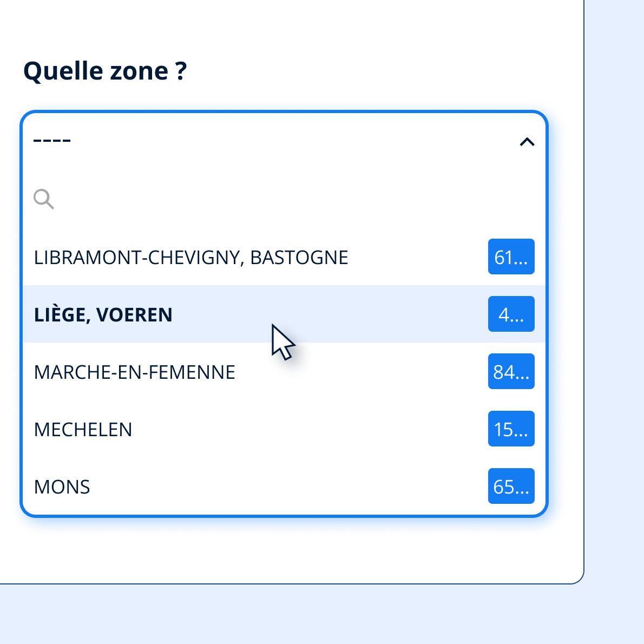Click the "Quelle zone ?" heading
644x644 pixels.
(105, 71)
